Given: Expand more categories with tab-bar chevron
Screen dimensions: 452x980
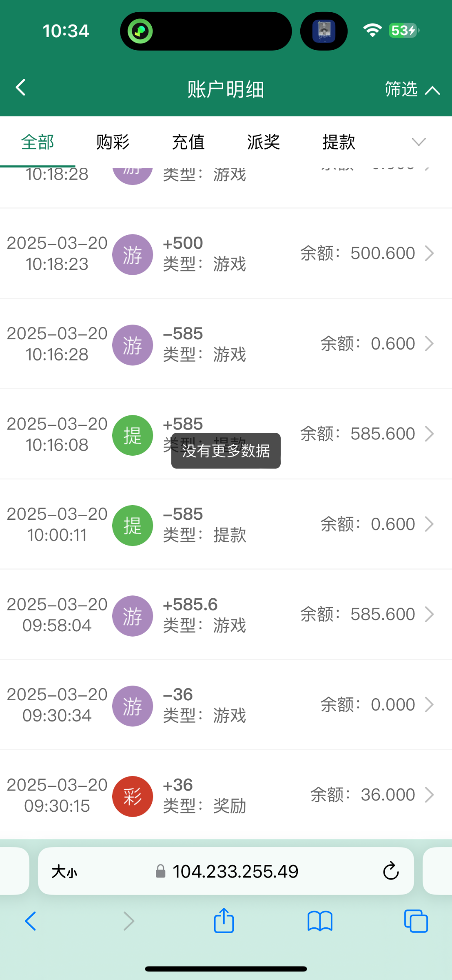Looking at the screenshot, I should point(419,142).
